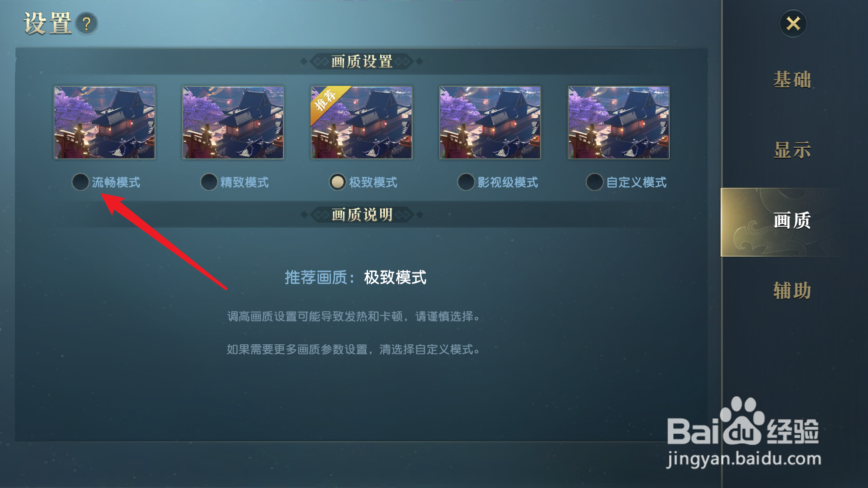Screen dimensions: 868x488
Task: Click the 流畅模式 preview thumbnail
Action: pos(104,122)
